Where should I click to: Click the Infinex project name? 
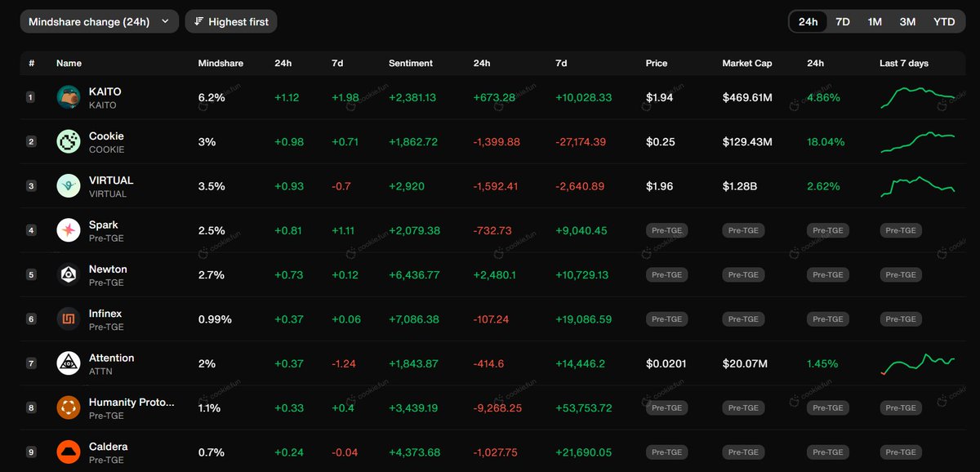(x=105, y=313)
